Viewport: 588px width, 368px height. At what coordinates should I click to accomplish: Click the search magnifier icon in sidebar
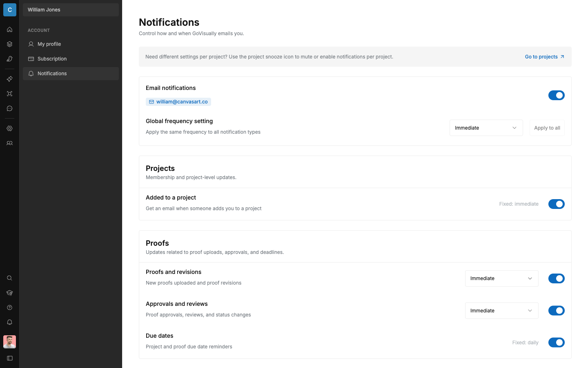[x=10, y=278]
